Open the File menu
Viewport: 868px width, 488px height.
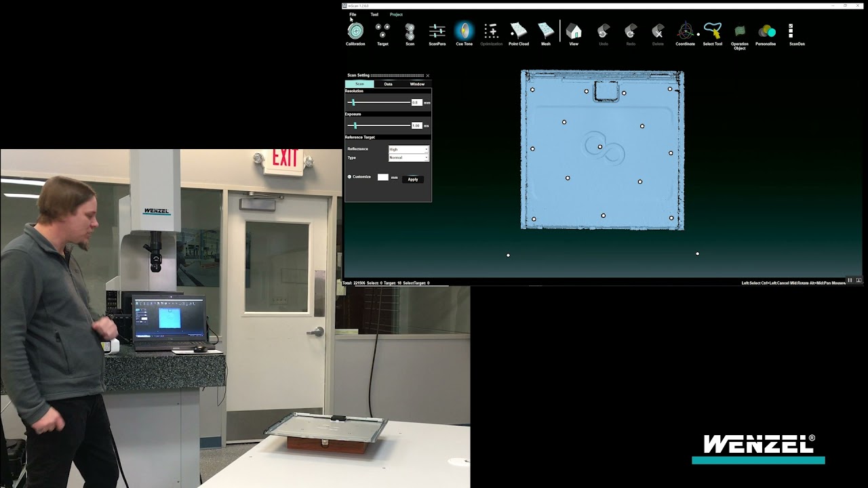353,14
